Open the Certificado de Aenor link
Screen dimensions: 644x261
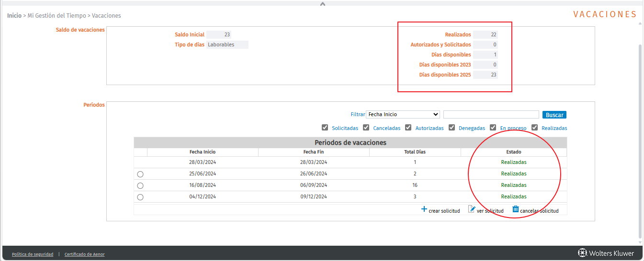click(85, 254)
